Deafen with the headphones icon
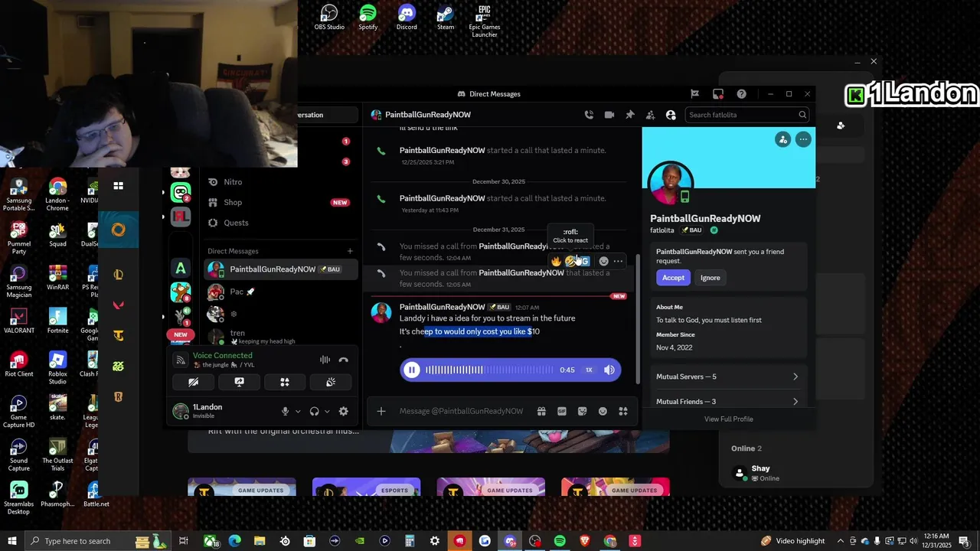Viewport: 980px width, 551px height. (314, 412)
